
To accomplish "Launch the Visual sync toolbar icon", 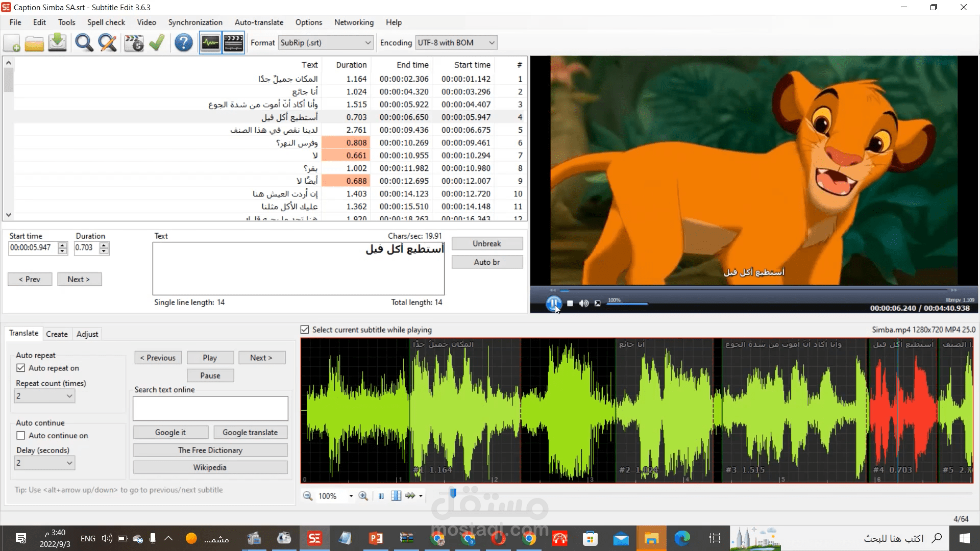I will (134, 43).
